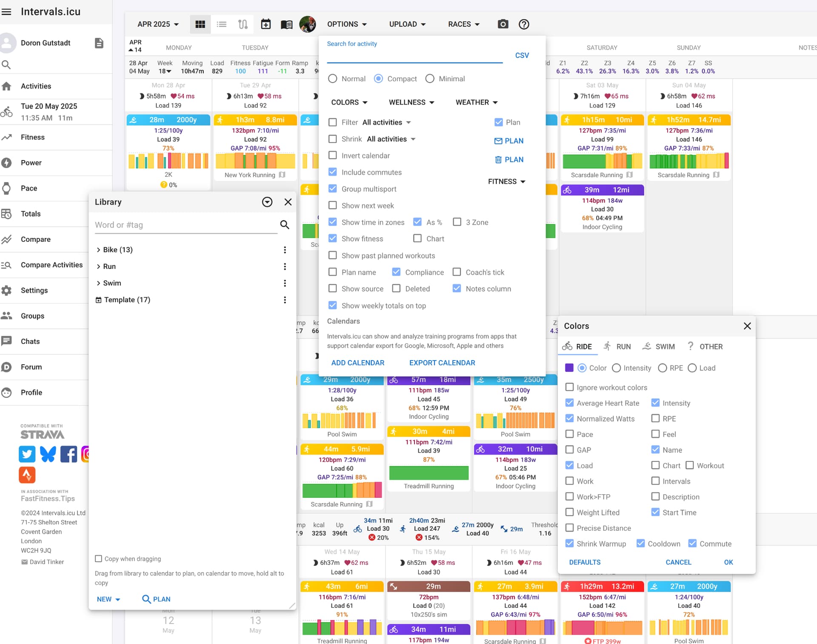Image resolution: width=817 pixels, height=644 pixels.
Task: Focus the Search for activity field
Action: tap(414, 55)
